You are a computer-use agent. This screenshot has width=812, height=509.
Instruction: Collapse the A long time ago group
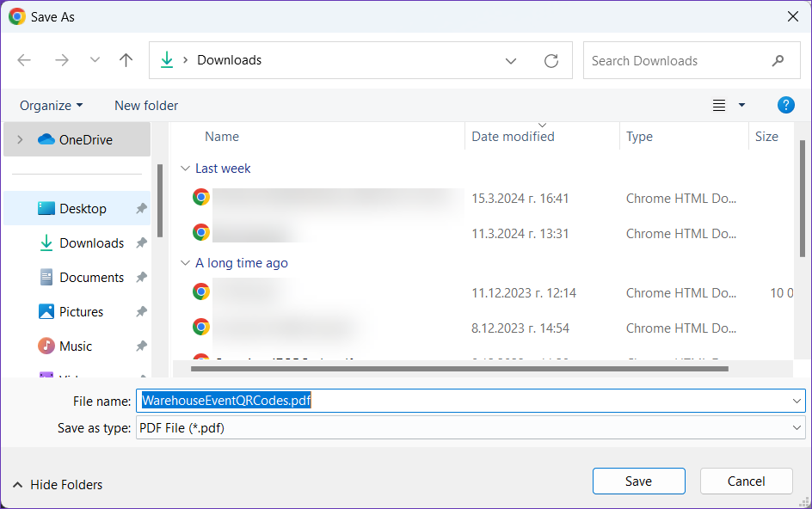point(185,263)
